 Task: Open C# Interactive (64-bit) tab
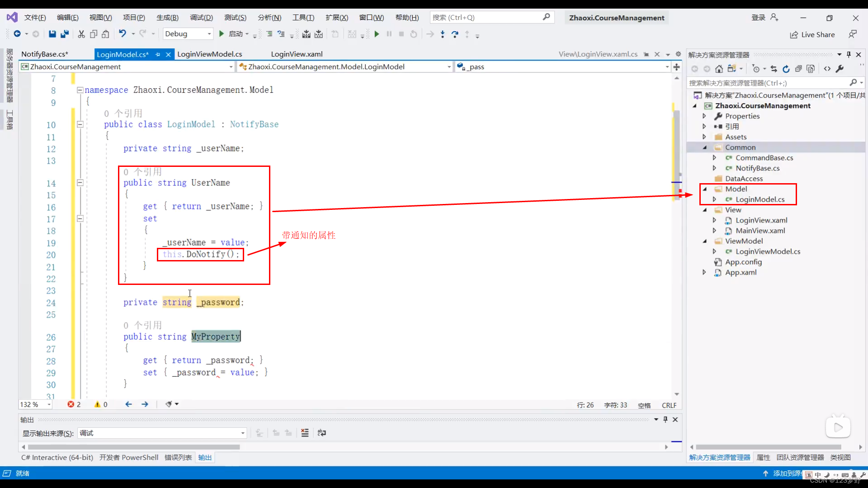[57, 458]
